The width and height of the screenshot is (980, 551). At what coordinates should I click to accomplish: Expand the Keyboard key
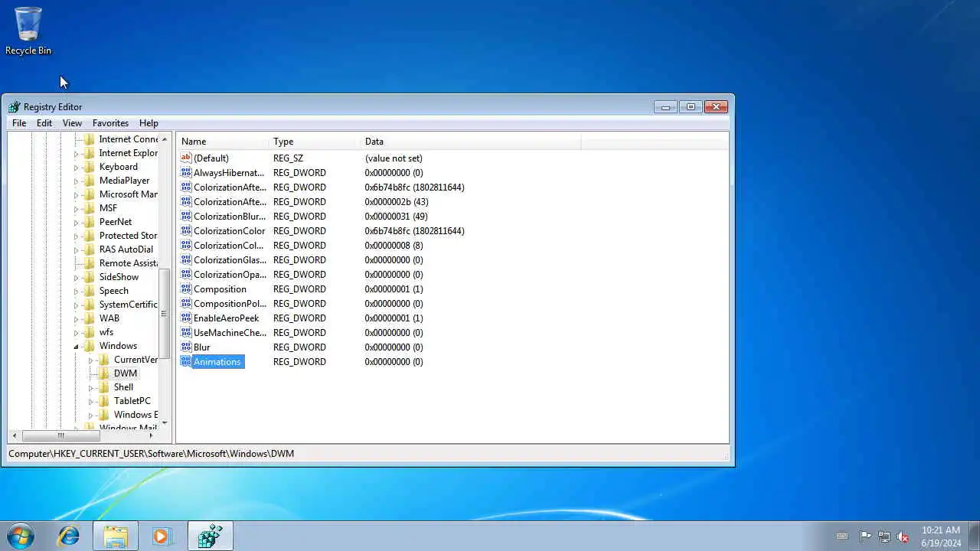[x=76, y=168]
